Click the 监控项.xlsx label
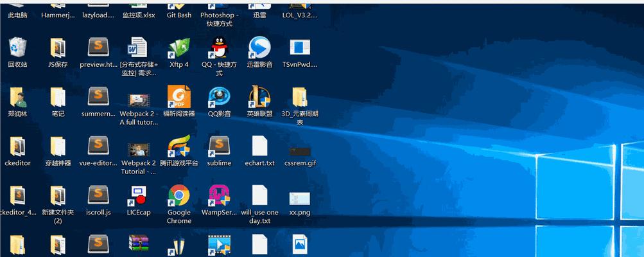Image resolution: width=644 pixels, height=257 pixels. tap(139, 15)
